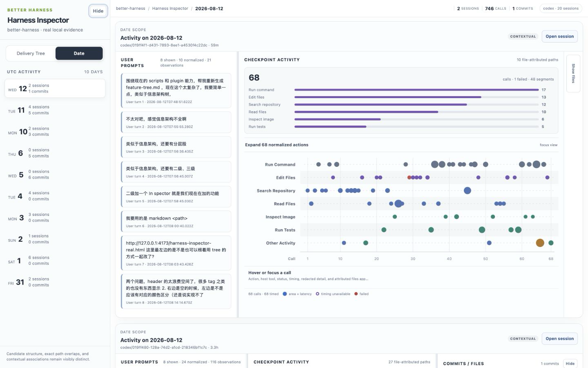588x368 pixels.
Task: Click the Harness Inspector breadcrumb link
Action: (170, 9)
